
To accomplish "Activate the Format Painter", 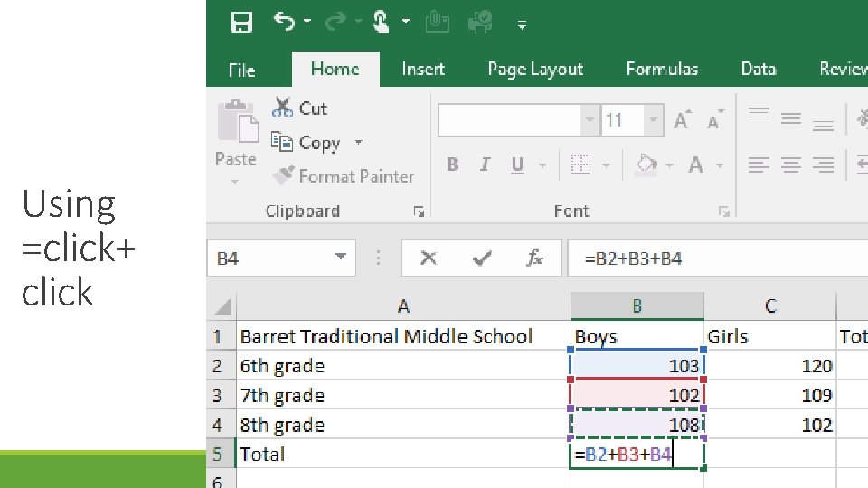I will (344, 176).
